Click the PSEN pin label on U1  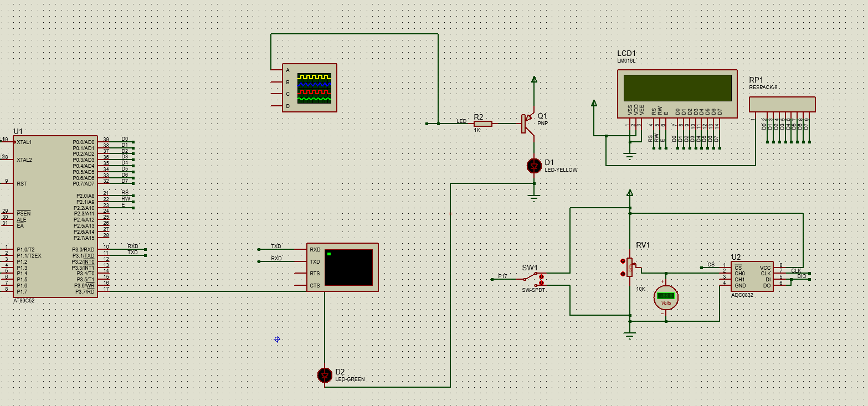(x=23, y=214)
